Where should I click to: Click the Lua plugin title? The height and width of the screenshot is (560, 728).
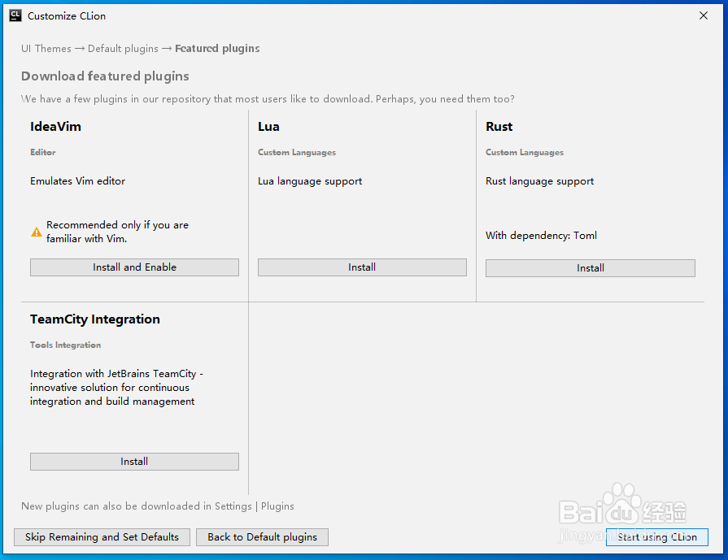(268, 127)
